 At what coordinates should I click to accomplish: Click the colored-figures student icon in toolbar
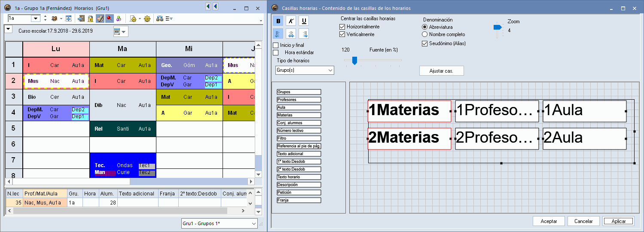pos(119,18)
